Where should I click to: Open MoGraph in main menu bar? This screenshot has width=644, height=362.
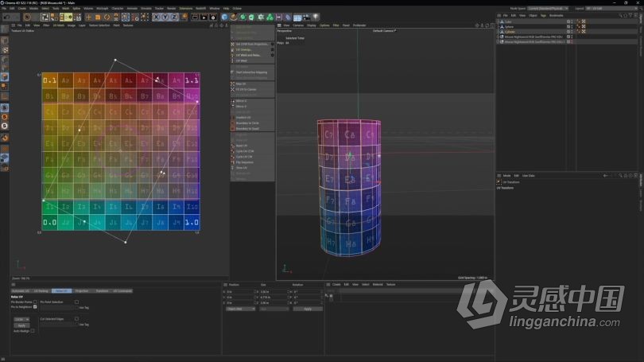click(102, 8)
